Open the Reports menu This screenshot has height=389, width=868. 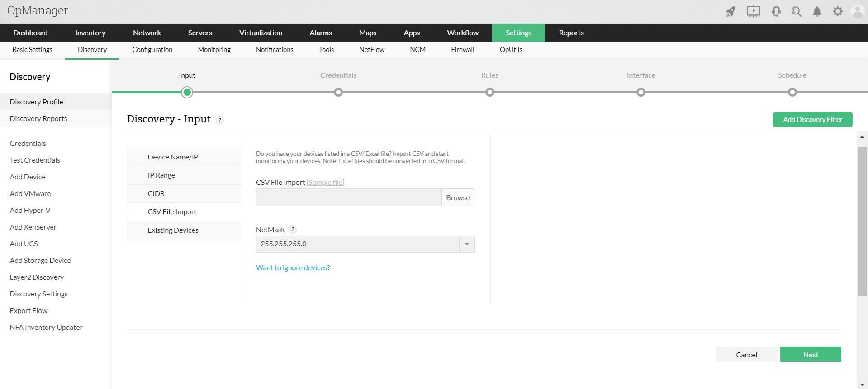[571, 33]
